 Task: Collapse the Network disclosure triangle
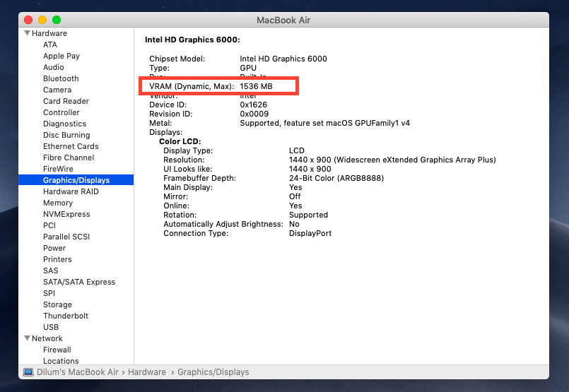(27, 338)
